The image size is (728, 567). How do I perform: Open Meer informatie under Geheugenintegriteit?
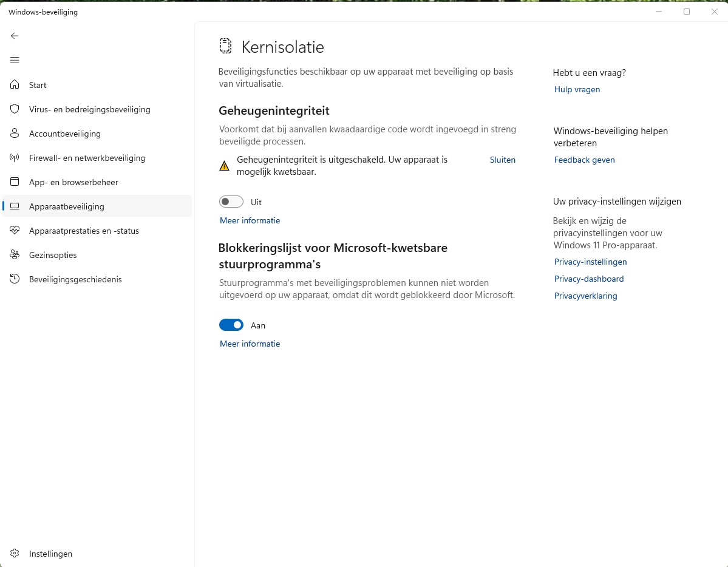[x=250, y=220]
